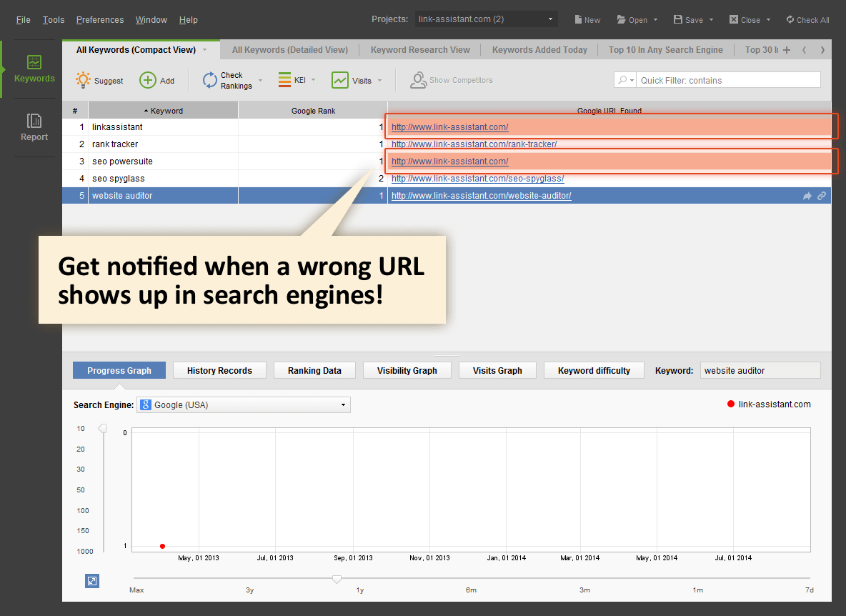Image resolution: width=846 pixels, height=616 pixels.
Task: Open the Keywords module in sidebar
Action: click(x=34, y=69)
